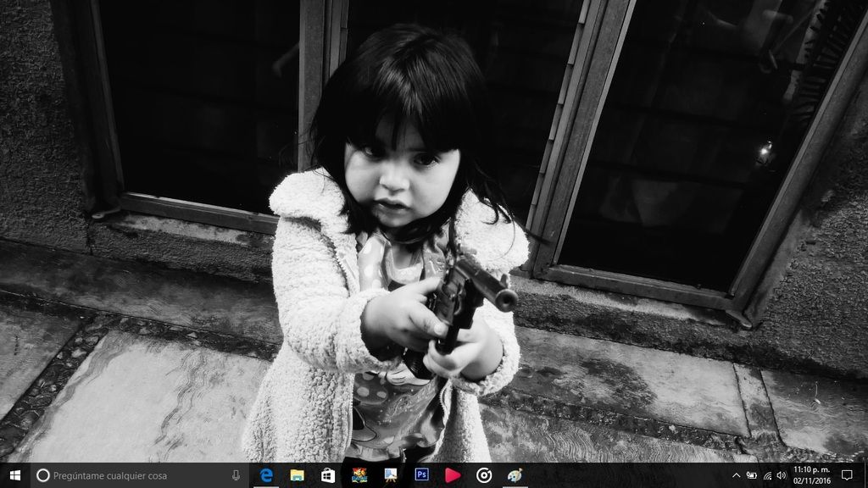Open the picture viewer taskbar icon
Image resolution: width=868 pixels, height=488 pixels.
pyautogui.click(x=390, y=475)
